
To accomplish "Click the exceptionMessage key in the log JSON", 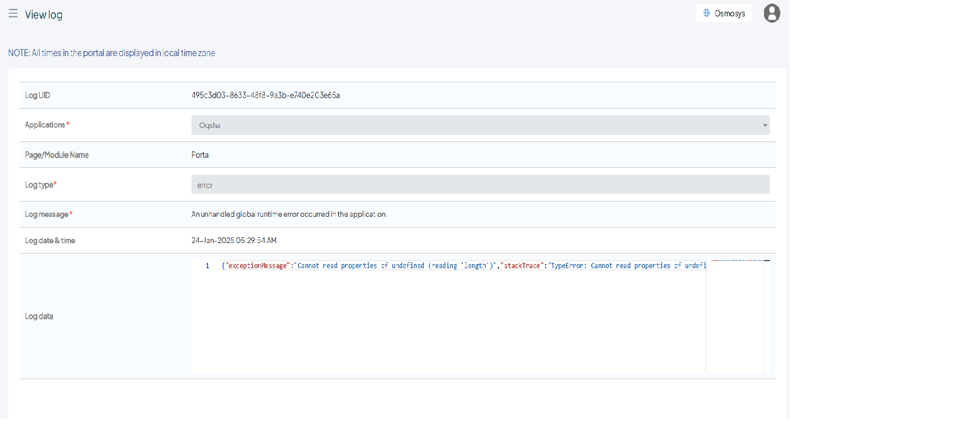I will click(257, 266).
